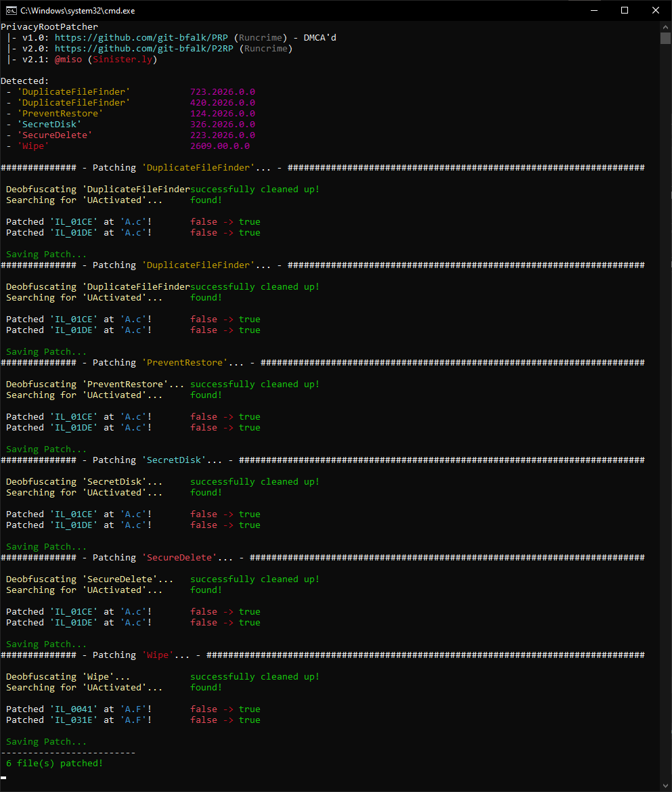Image resolution: width=672 pixels, height=792 pixels.
Task: Click '(Runcrime)' text on v2.0 line
Action: [266, 49]
